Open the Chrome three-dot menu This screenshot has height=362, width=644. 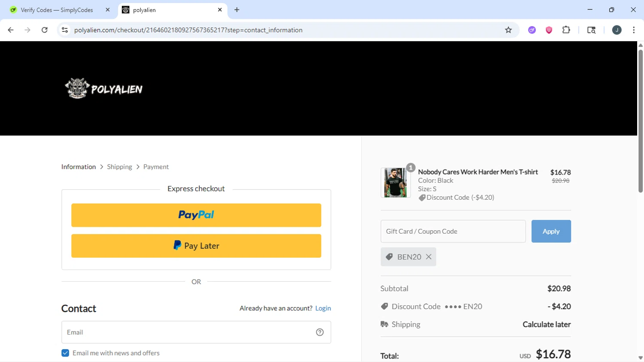pyautogui.click(x=634, y=30)
